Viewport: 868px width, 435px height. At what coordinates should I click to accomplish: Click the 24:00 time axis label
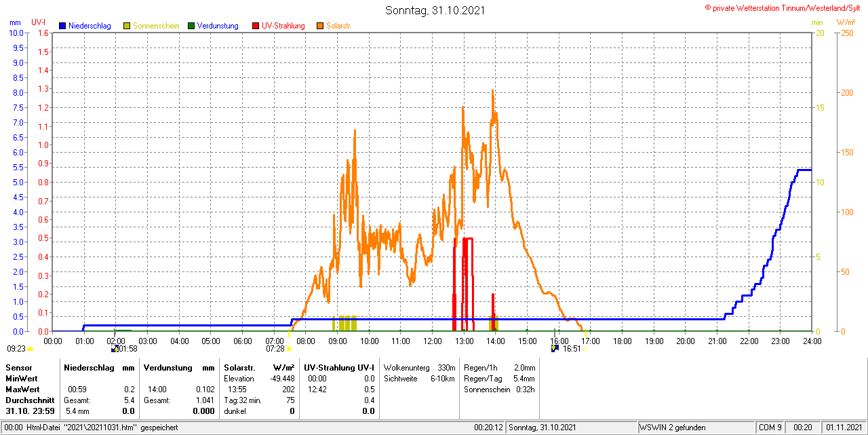pos(812,341)
